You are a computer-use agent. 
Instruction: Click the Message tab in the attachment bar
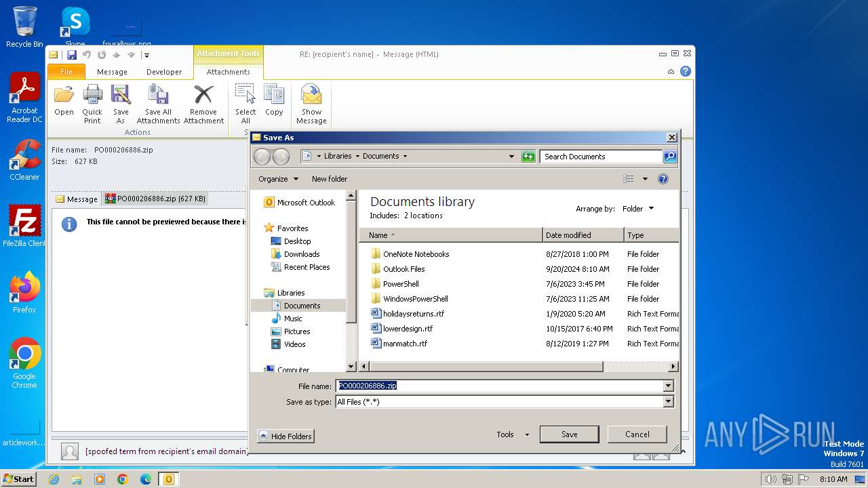[x=77, y=199]
